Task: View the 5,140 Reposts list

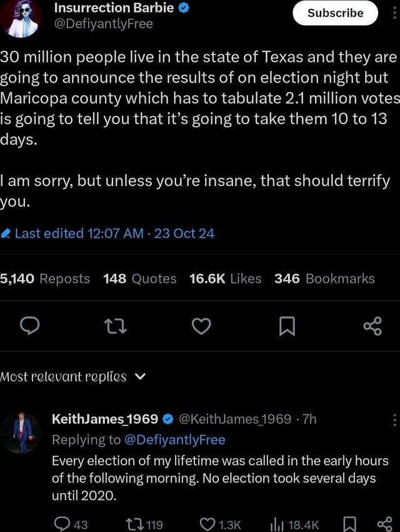Action: (x=45, y=278)
